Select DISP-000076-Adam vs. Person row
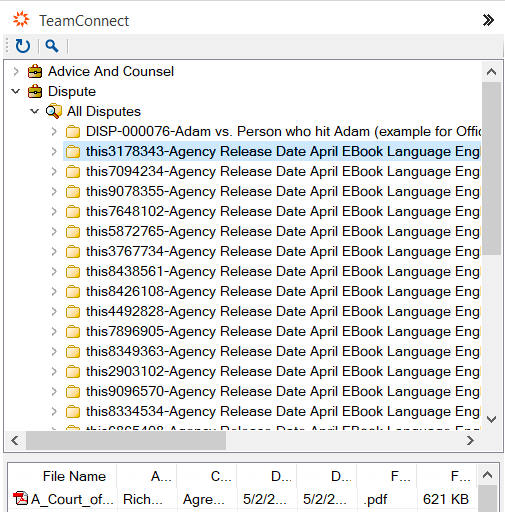This screenshot has width=505, height=512. (x=283, y=131)
